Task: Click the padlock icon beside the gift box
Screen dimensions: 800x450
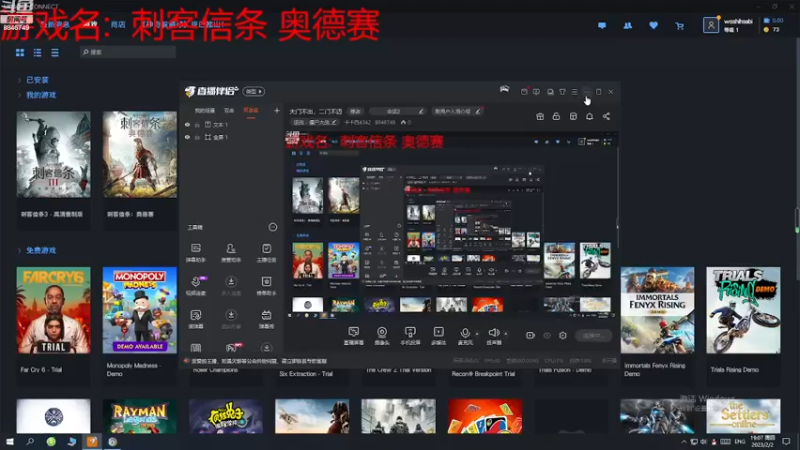Action: (x=556, y=116)
